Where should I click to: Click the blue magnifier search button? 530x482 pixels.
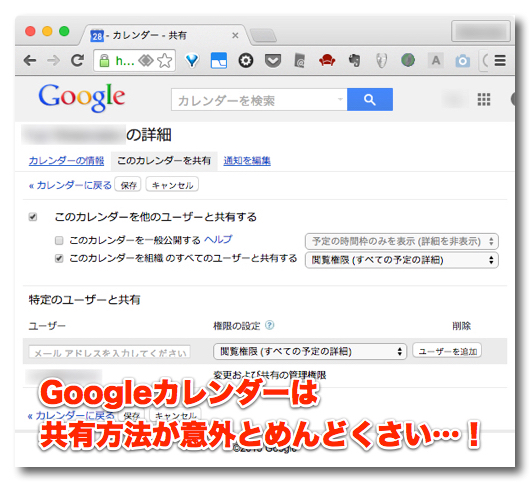370,99
